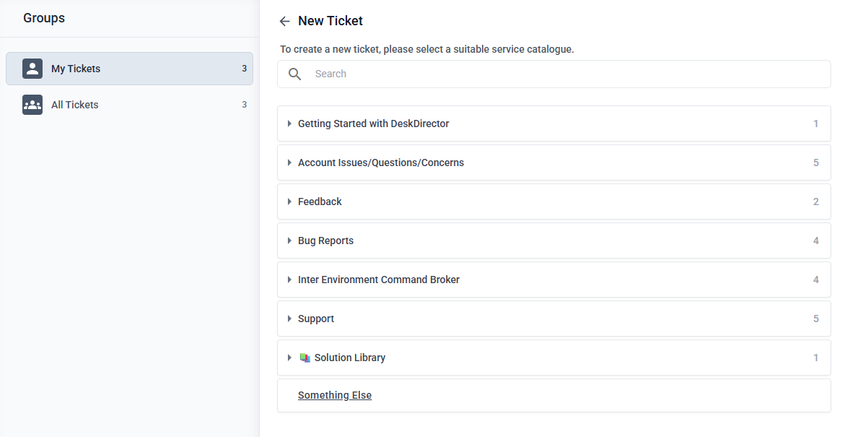Open the All Tickets group
Image resolution: width=868 pixels, height=437 pixels.
pyautogui.click(x=75, y=105)
